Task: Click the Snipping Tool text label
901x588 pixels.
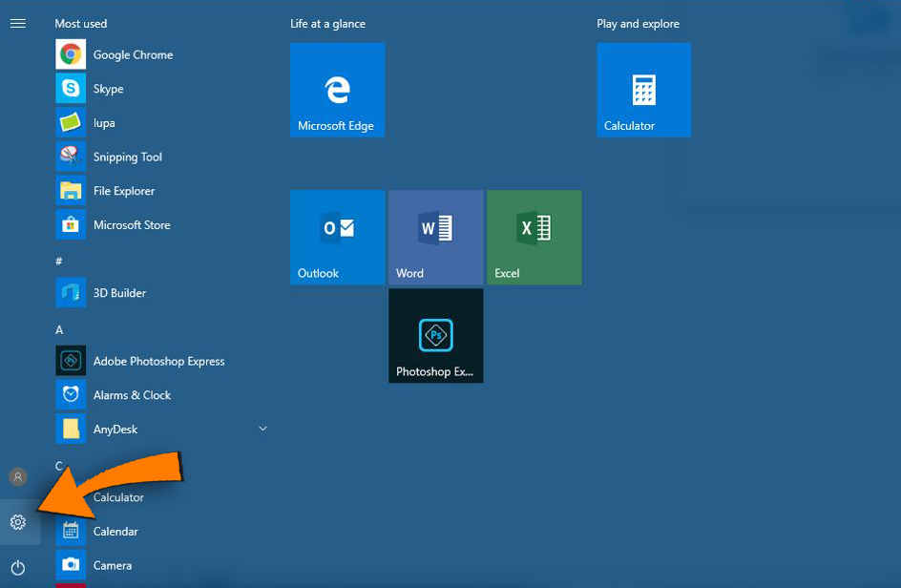Action: (128, 157)
